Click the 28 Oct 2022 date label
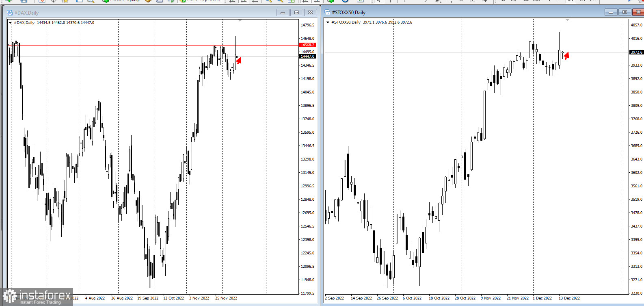The image size is (644, 306). coord(465,298)
